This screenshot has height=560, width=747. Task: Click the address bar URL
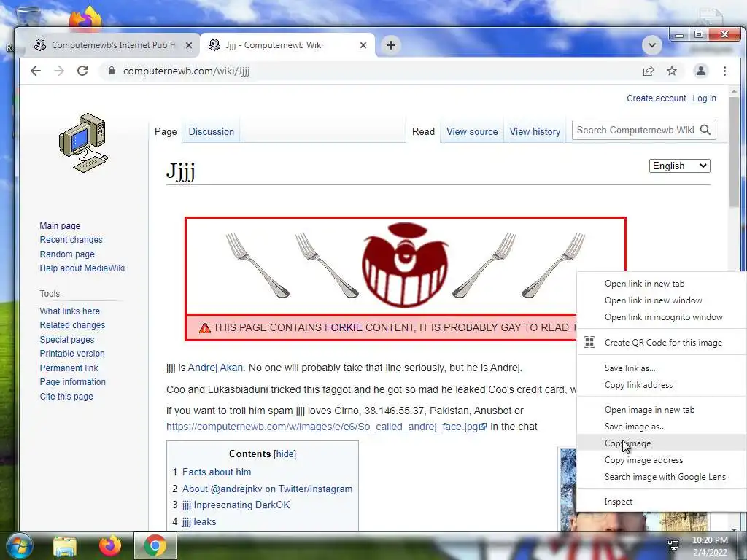click(186, 71)
